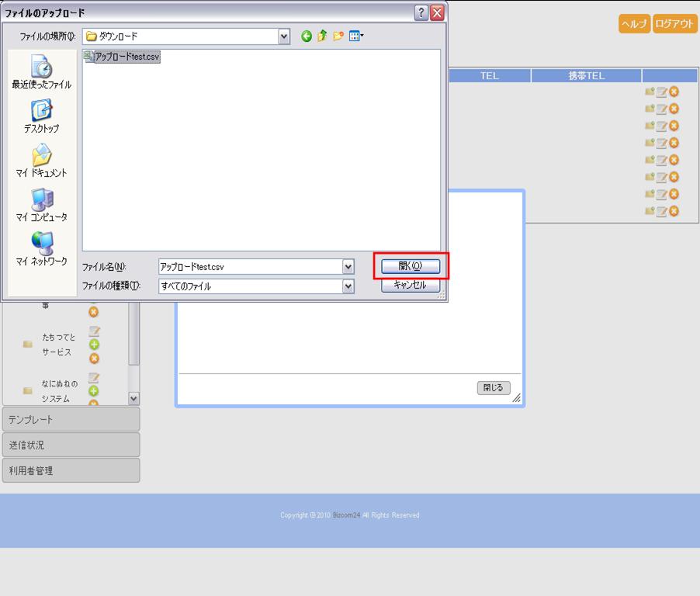Viewport: 700px width, 596px height.
Task: Select the アップロードtest.csv file in the list
Action: point(126,57)
